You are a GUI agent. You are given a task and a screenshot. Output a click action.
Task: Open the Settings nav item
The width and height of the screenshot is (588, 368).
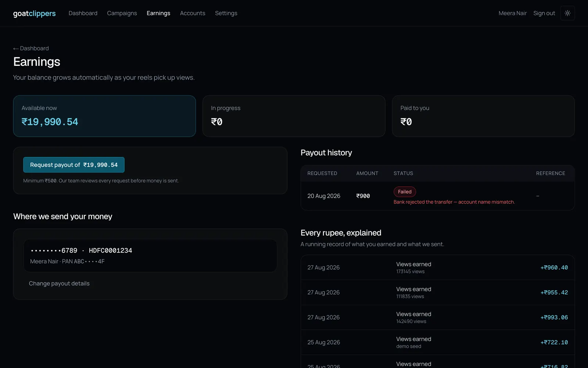point(226,13)
